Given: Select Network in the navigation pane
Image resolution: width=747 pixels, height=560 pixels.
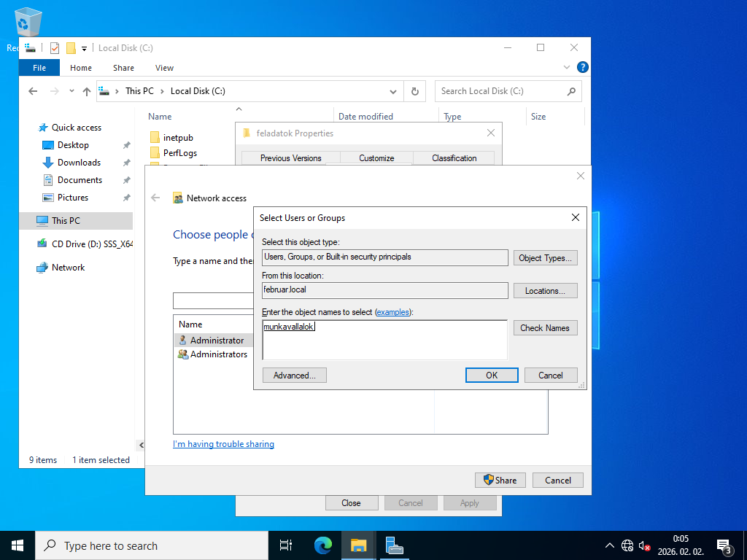Looking at the screenshot, I should coord(68,267).
